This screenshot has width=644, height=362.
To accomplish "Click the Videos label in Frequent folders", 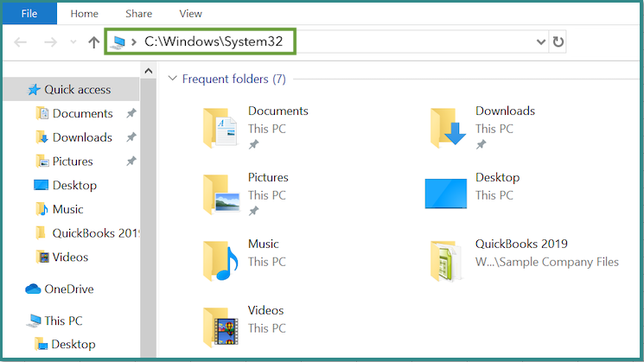I will click(265, 310).
